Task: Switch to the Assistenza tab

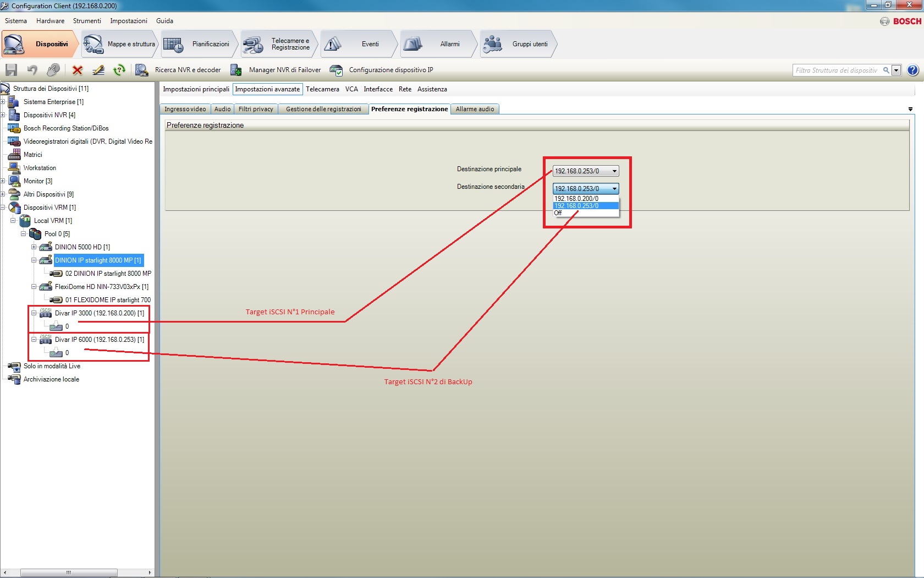Action: (432, 89)
